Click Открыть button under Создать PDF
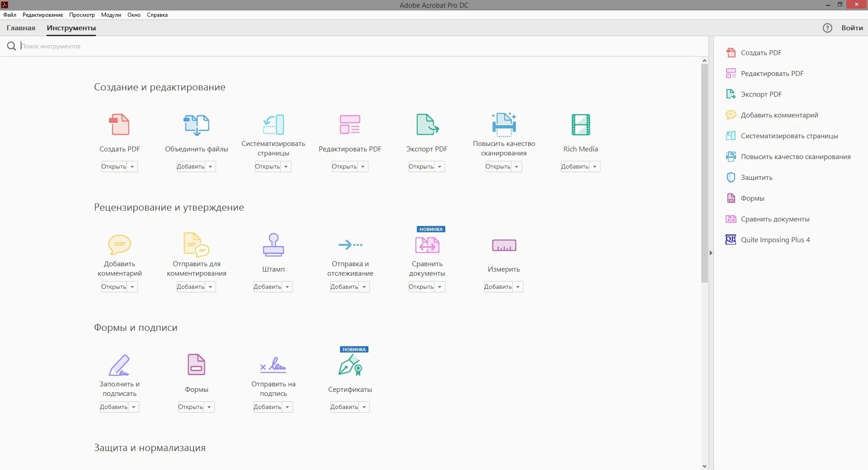The width and height of the screenshot is (868, 470). point(114,167)
